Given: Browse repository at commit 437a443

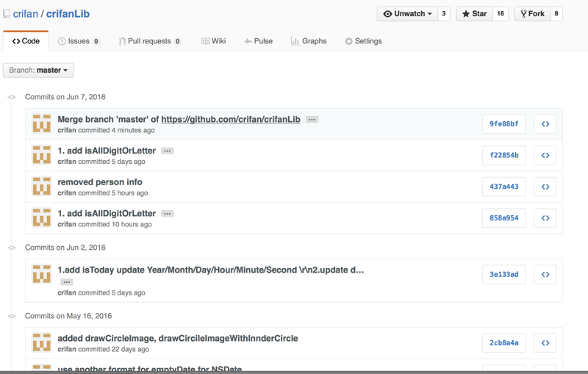Looking at the screenshot, I should click(x=545, y=187).
